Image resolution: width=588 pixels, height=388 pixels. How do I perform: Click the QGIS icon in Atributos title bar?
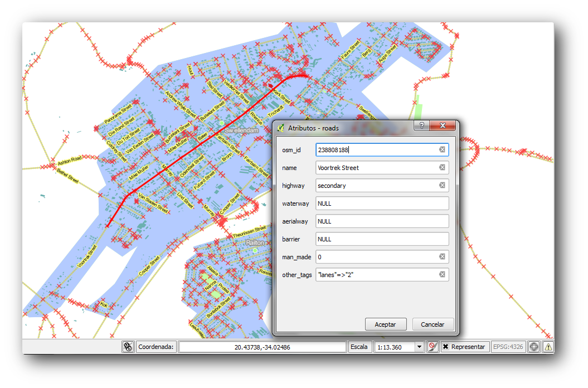(x=280, y=128)
